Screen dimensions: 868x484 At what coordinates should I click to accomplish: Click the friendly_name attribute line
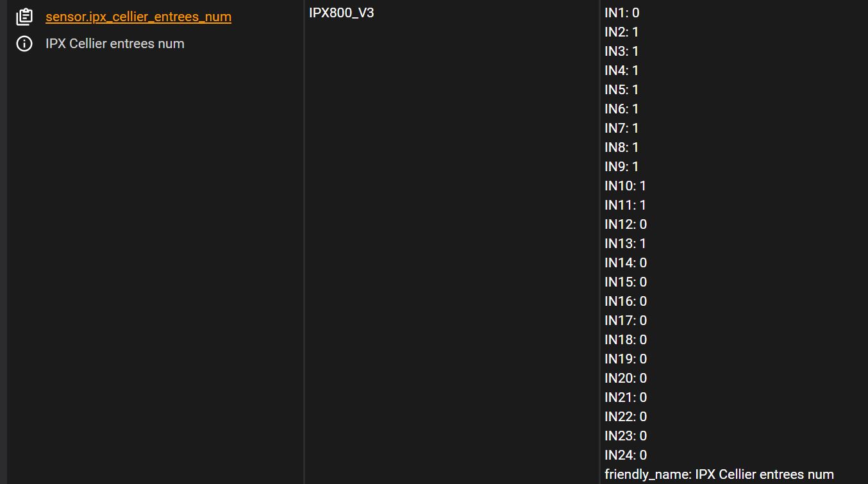[719, 474]
